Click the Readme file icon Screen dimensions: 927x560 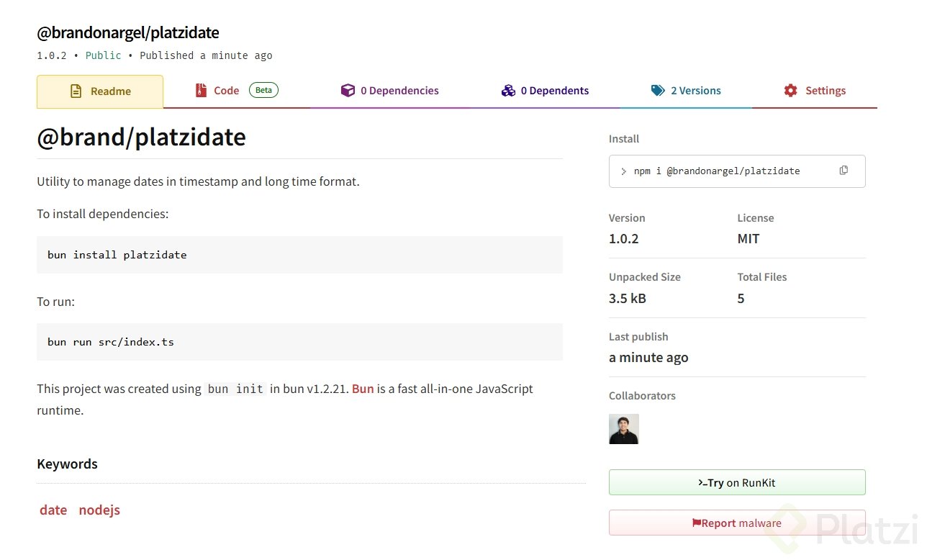(x=76, y=91)
